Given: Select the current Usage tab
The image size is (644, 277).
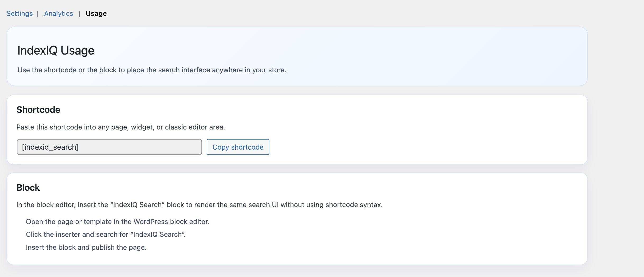Looking at the screenshot, I should tap(96, 14).
